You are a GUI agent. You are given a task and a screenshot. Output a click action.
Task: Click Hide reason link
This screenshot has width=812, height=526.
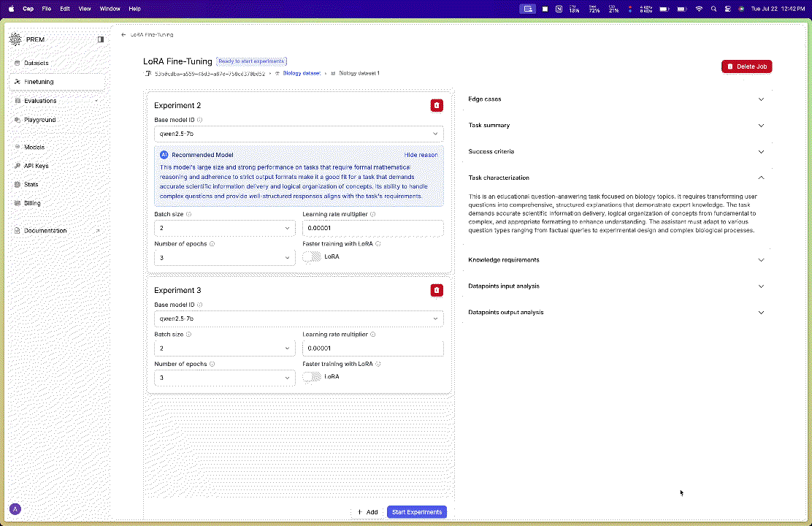pos(421,155)
